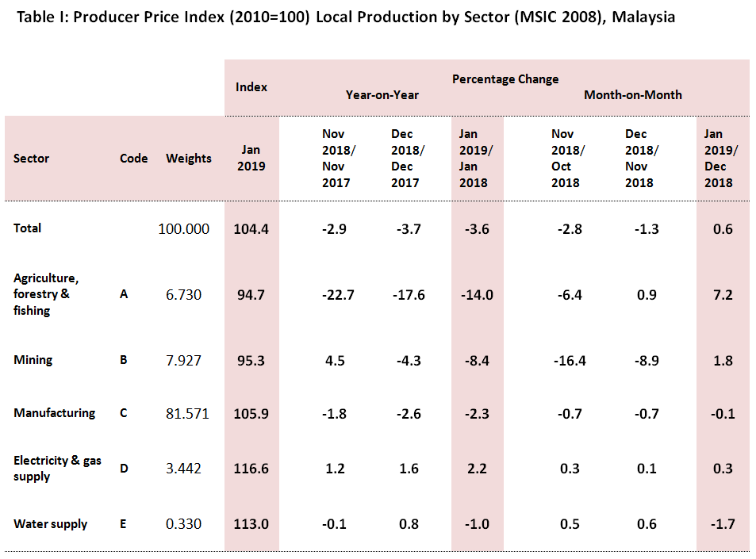
Task: Select the Month-on-Month subheading
Action: (x=632, y=94)
